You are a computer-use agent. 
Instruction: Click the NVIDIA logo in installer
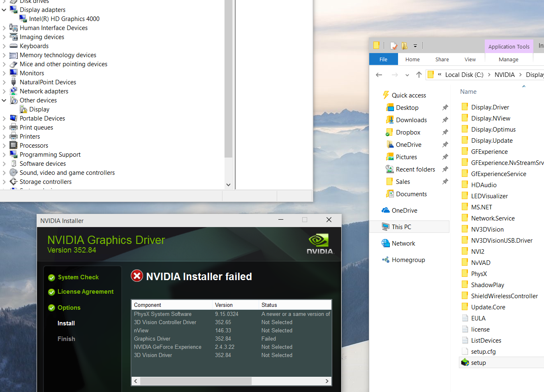(x=319, y=244)
